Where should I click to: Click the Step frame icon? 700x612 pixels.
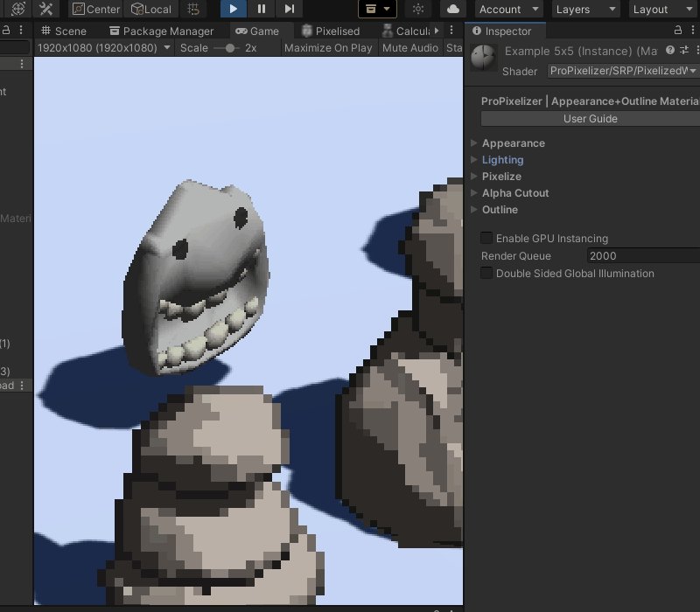290,10
